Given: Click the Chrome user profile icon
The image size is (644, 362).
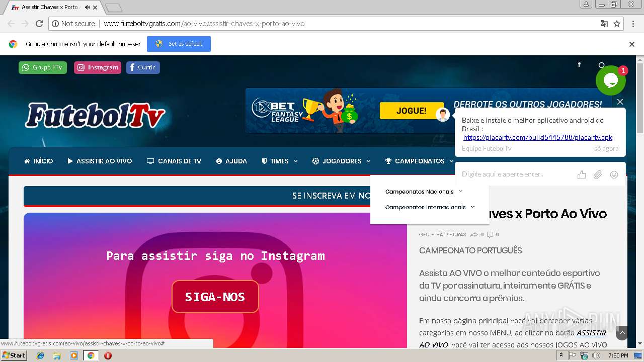Looking at the screenshot, I should coord(586,5).
